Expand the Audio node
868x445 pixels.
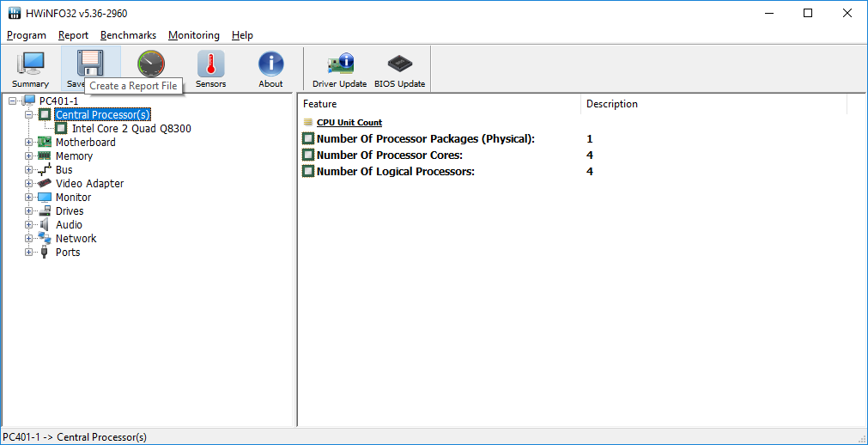[x=29, y=224]
